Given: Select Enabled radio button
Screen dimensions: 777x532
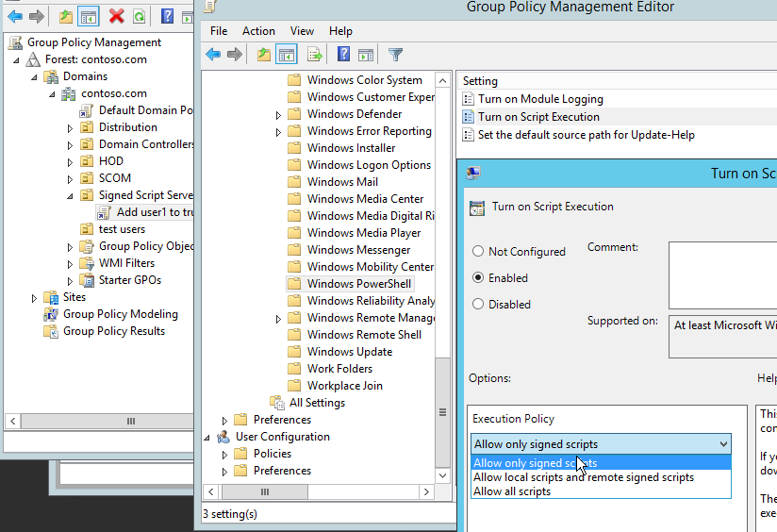Looking at the screenshot, I should click(x=478, y=277).
